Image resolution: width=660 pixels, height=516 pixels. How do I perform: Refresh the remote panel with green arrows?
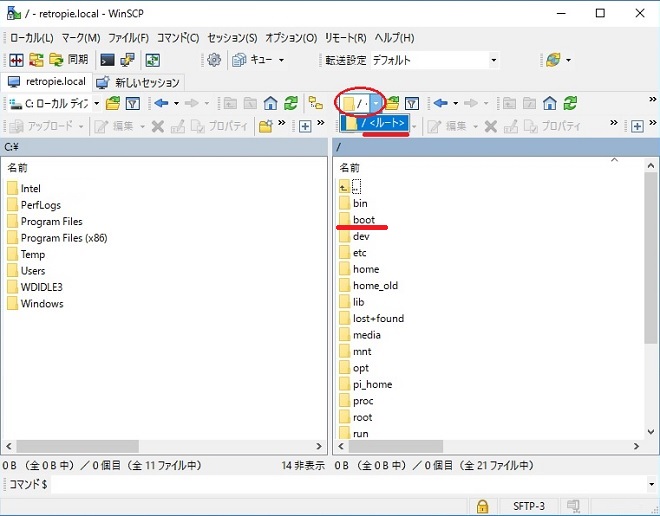click(570, 103)
